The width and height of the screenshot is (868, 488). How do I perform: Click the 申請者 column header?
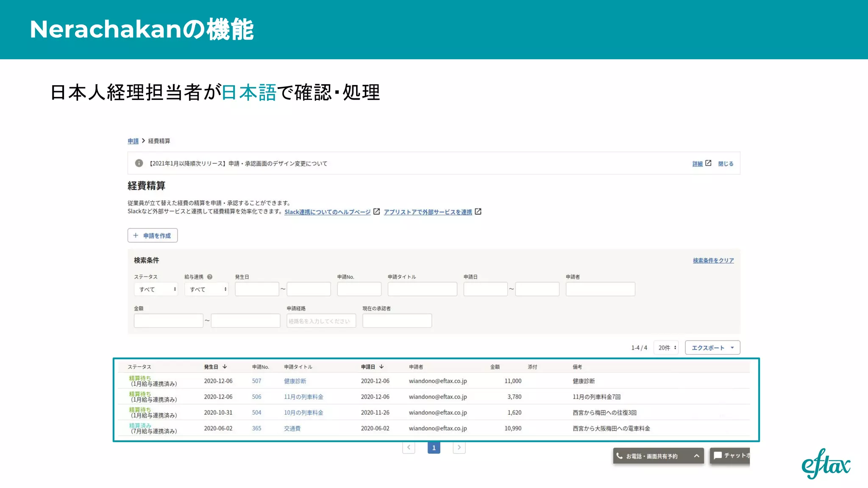point(416,367)
